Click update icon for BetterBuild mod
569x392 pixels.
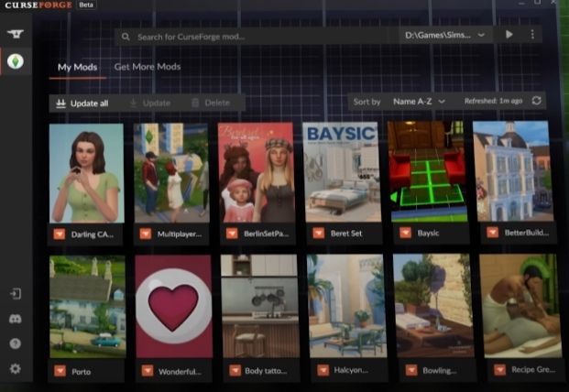point(492,233)
